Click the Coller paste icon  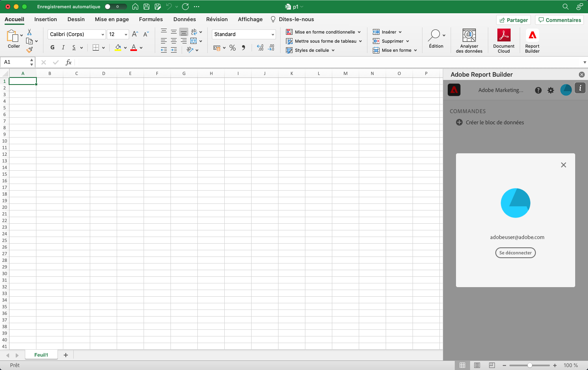13,36
